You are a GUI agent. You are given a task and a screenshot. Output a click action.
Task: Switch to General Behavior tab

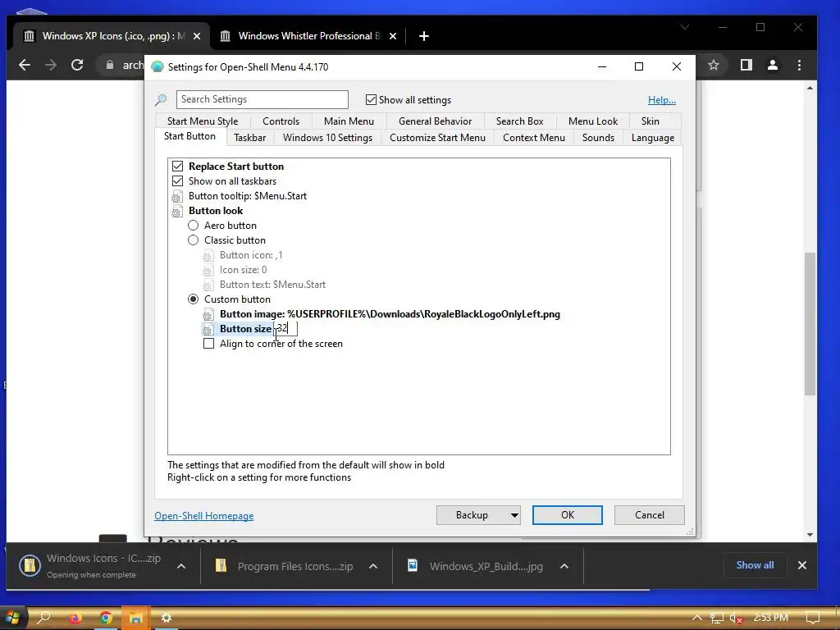[435, 121]
